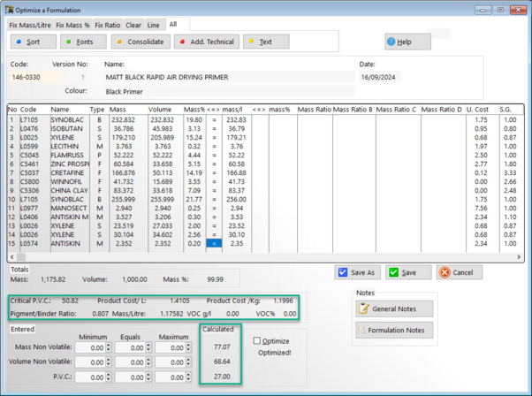Switch to the Fix Mass % tab
This screenshot has height=396, width=532.
point(72,25)
